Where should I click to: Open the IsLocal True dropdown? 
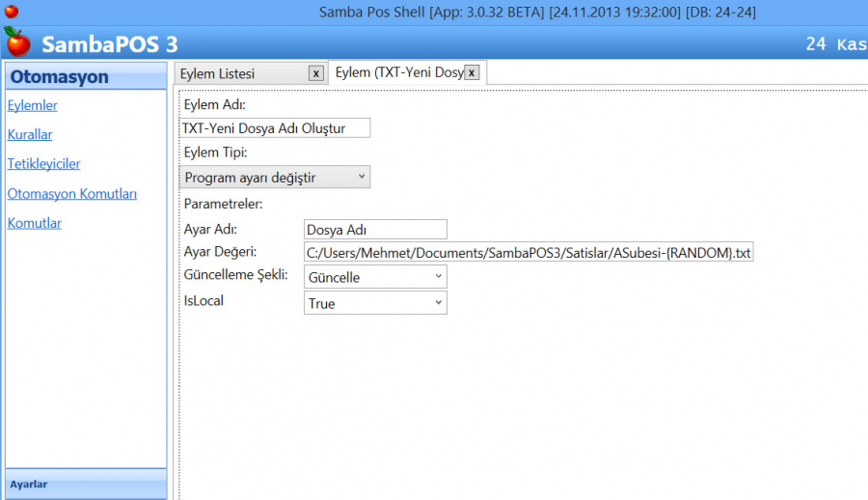(375, 303)
